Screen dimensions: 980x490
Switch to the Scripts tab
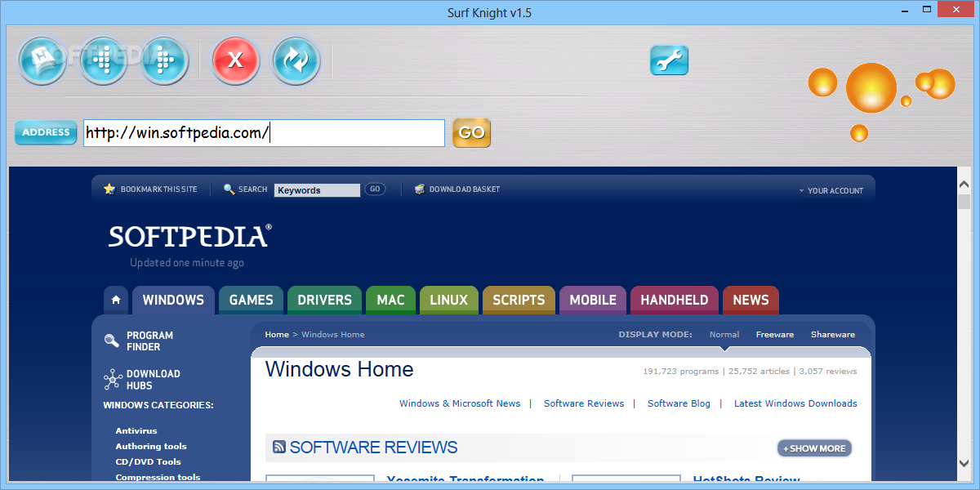pos(519,300)
